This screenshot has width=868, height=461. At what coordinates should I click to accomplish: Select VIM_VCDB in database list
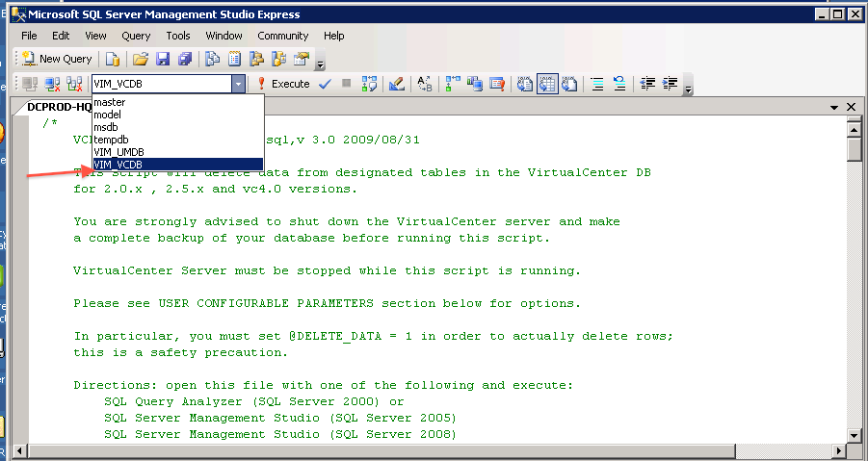(177, 165)
